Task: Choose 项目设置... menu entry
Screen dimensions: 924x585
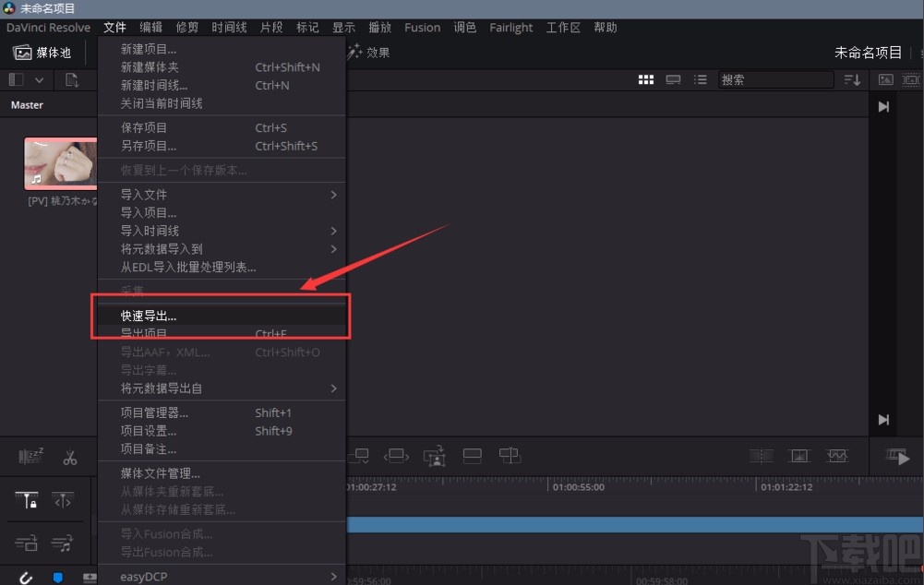Action: (222, 431)
